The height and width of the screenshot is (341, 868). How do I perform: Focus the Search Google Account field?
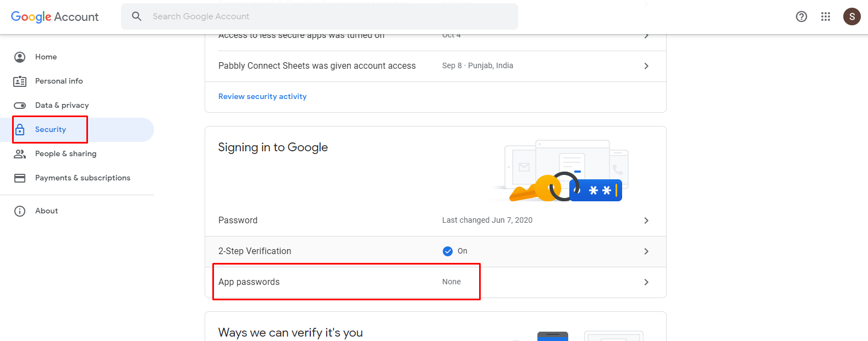point(320,16)
